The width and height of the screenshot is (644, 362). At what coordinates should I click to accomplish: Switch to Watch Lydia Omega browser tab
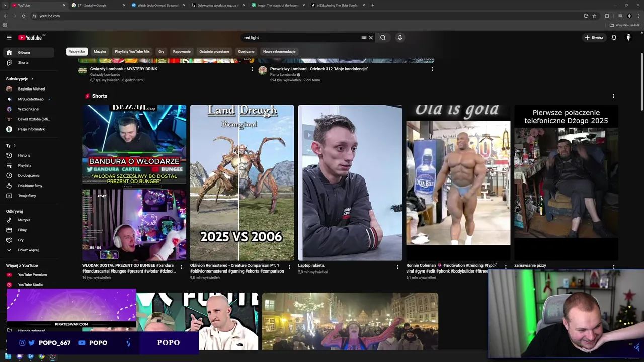coord(157,5)
